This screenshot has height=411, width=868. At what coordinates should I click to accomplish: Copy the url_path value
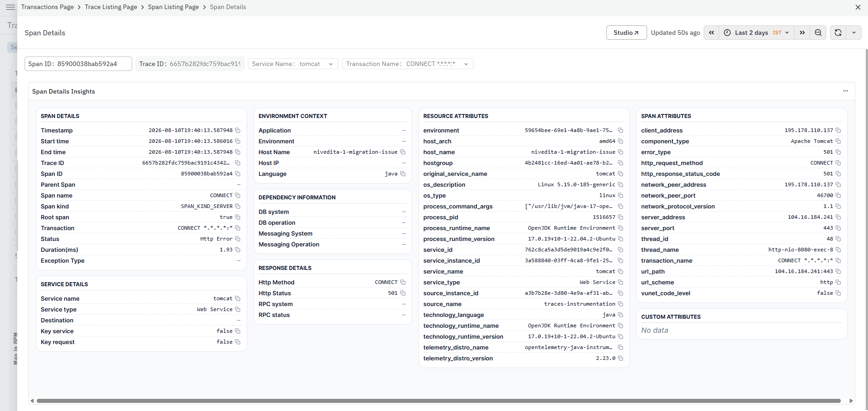coord(838,271)
